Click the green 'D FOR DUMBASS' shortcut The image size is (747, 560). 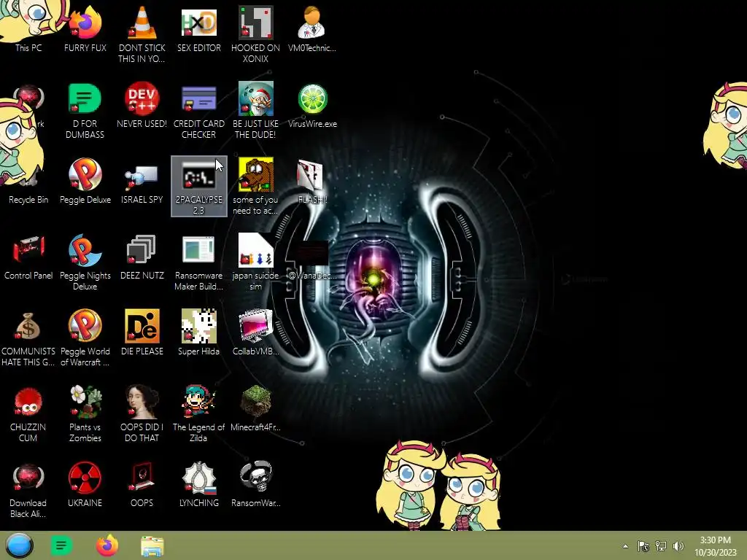pos(85,111)
